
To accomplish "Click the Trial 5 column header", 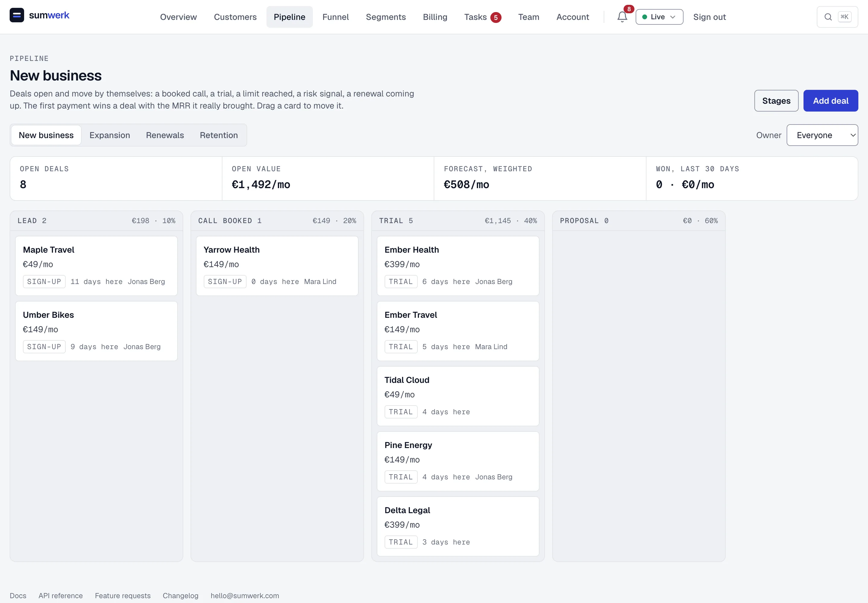I will pos(458,221).
